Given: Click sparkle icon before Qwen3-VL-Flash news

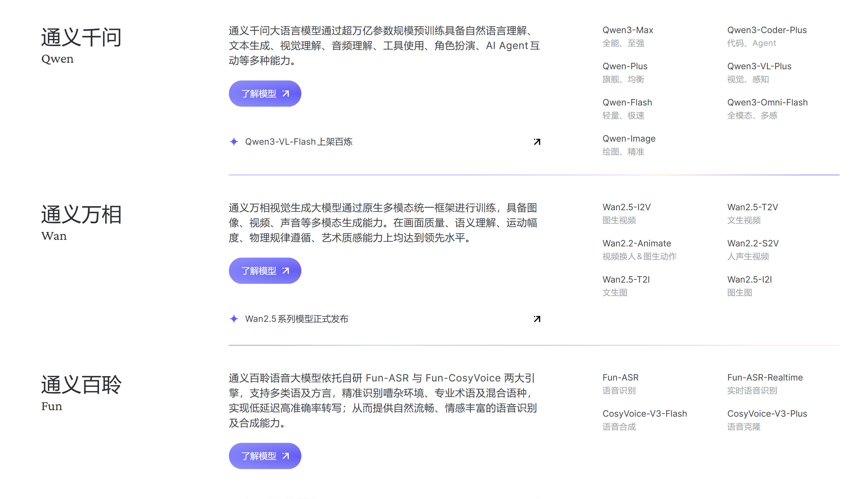Looking at the screenshot, I should tap(234, 142).
